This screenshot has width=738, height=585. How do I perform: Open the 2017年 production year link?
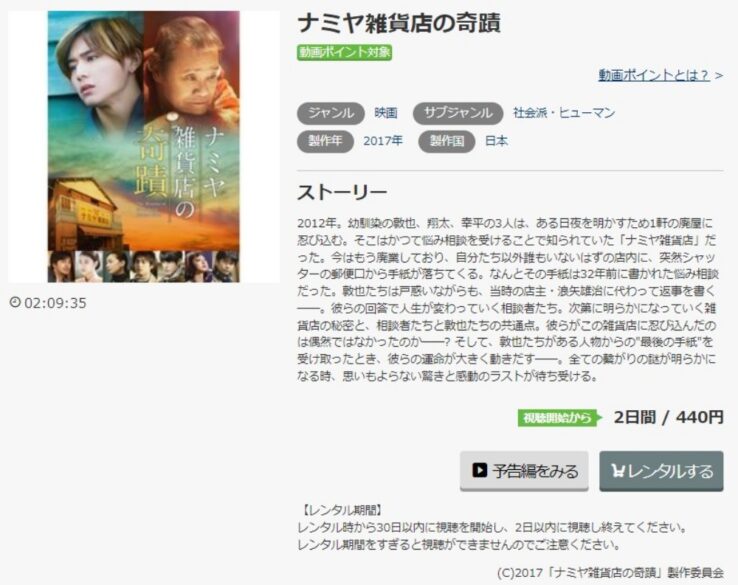pyautogui.click(x=383, y=141)
